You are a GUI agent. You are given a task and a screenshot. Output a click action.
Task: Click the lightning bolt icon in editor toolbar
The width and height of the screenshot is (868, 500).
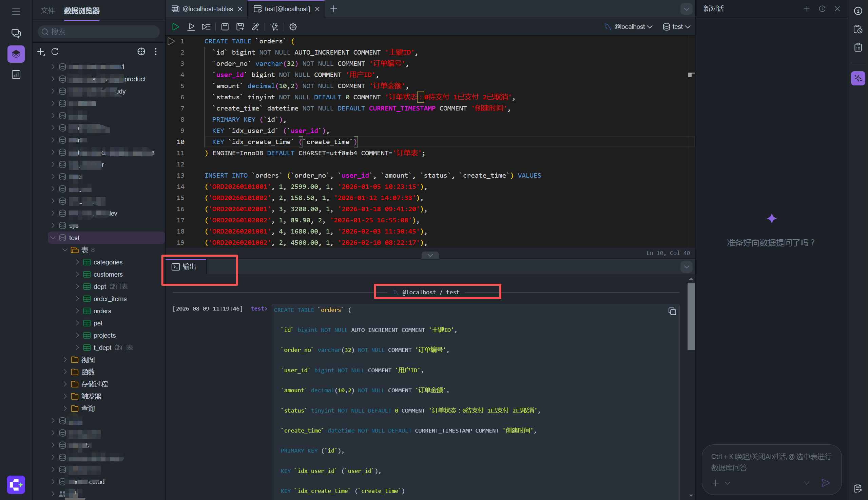[274, 27]
